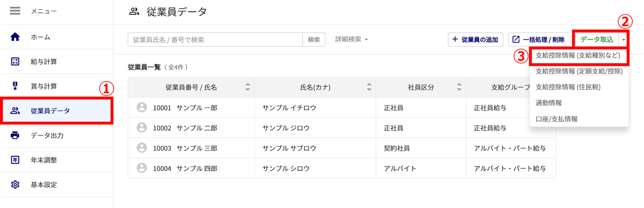The width and height of the screenshot is (644, 208).
Task: Click the data output (データ出力) printer icon
Action: (x=15, y=135)
